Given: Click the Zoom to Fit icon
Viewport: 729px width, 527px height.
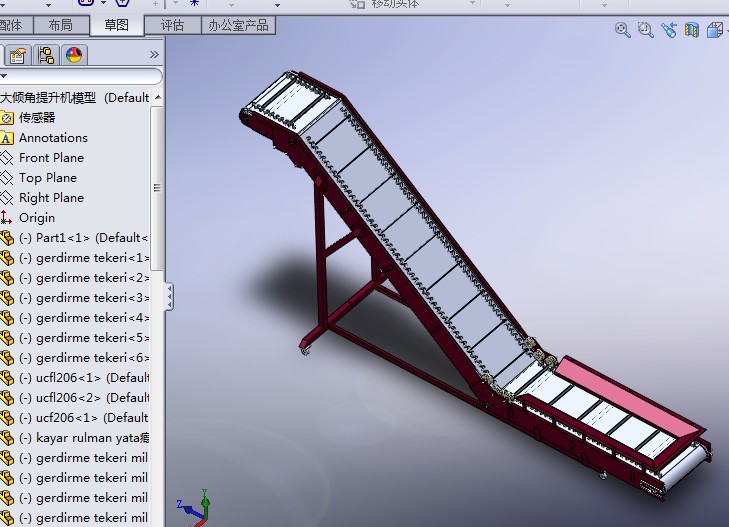Looking at the screenshot, I should coord(622,31).
